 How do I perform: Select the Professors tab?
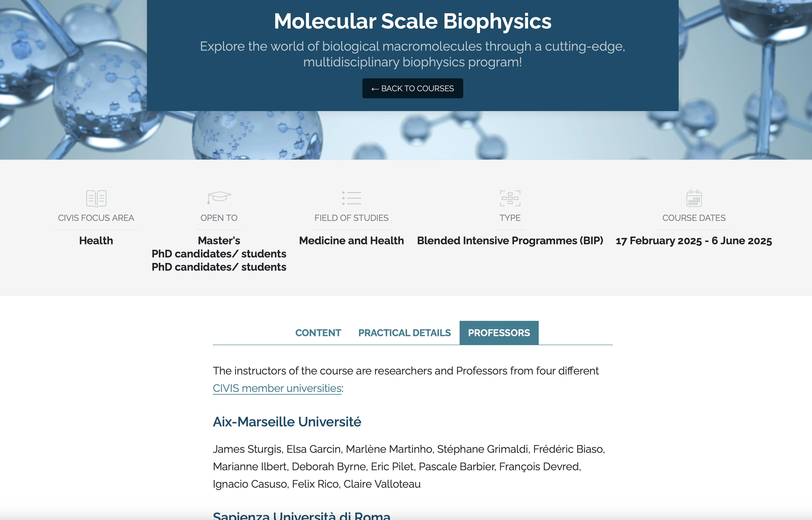coord(499,333)
